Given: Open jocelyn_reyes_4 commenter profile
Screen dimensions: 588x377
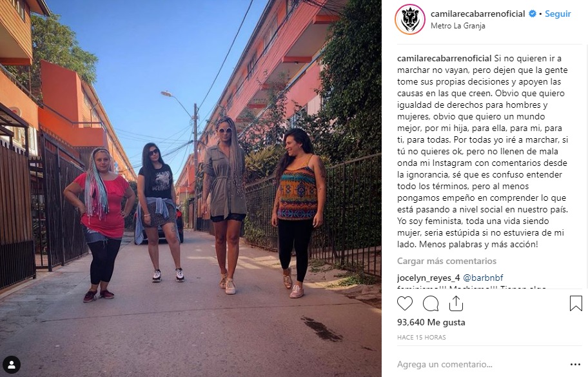Looking at the screenshot, I should (428, 278).
